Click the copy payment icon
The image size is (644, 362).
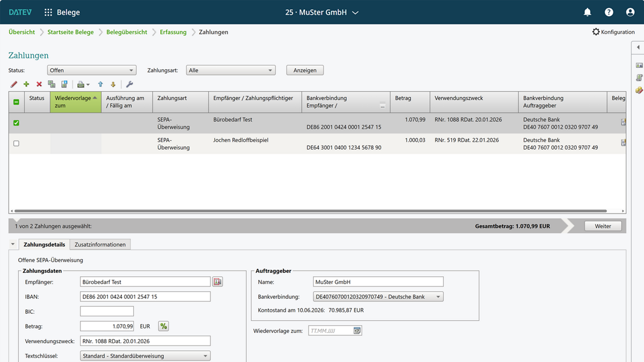tap(52, 84)
